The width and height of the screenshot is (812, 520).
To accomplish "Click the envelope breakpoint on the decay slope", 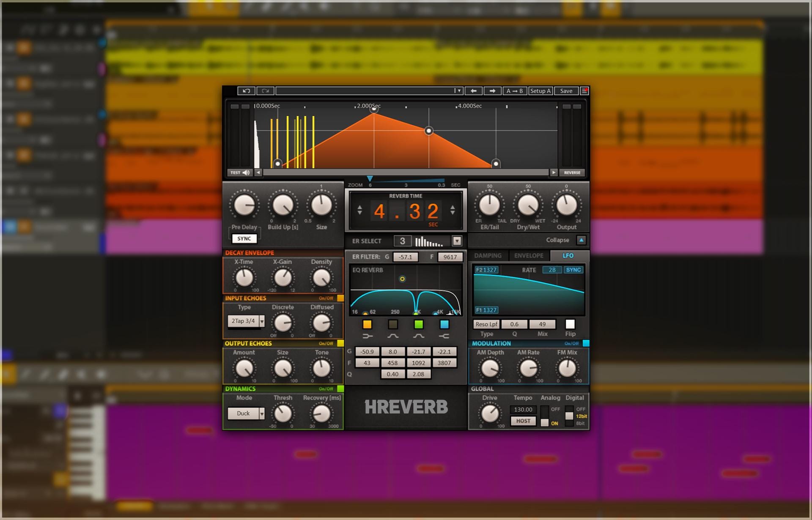I will [428, 131].
